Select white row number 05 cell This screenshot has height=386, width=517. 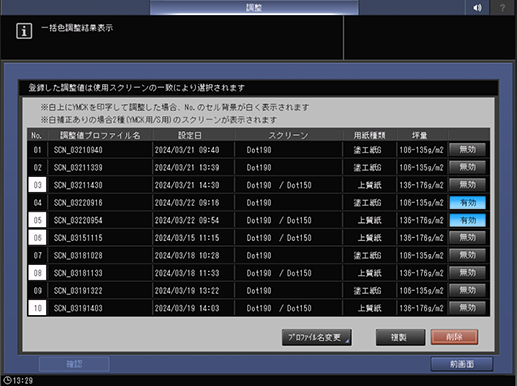37,220
